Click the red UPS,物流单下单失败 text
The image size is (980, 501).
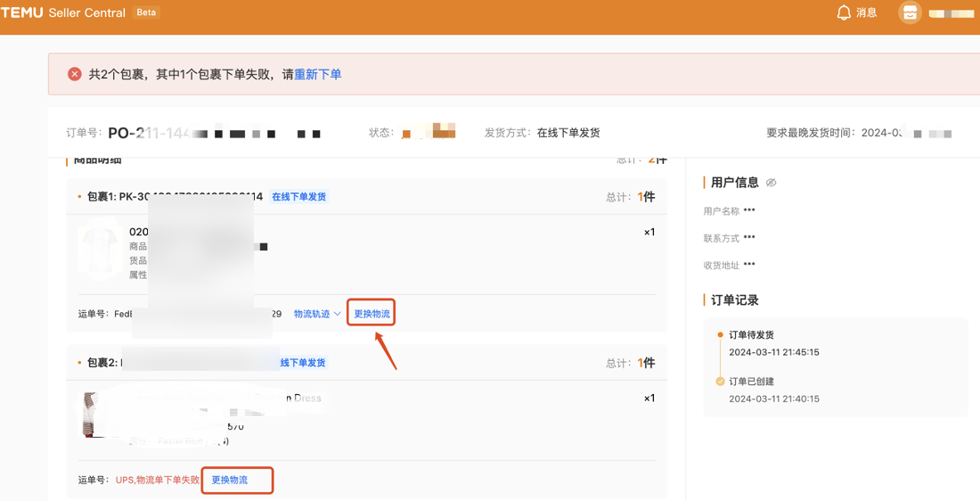158,480
